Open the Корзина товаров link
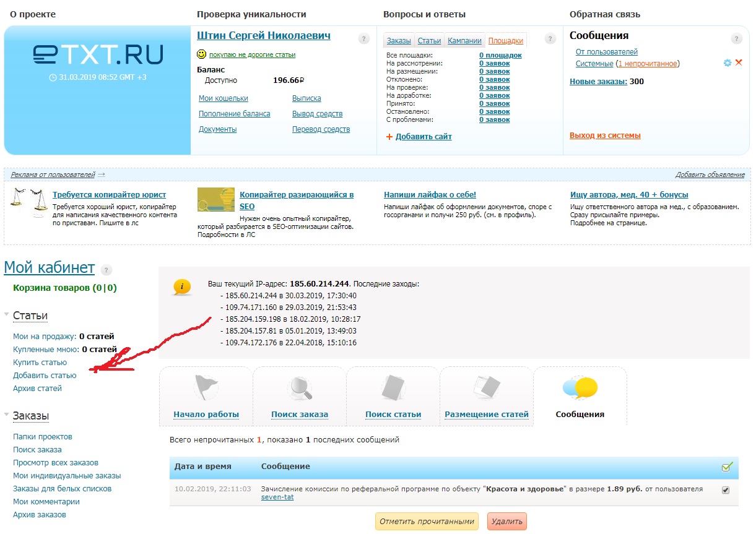The width and height of the screenshot is (756, 534). (64, 288)
